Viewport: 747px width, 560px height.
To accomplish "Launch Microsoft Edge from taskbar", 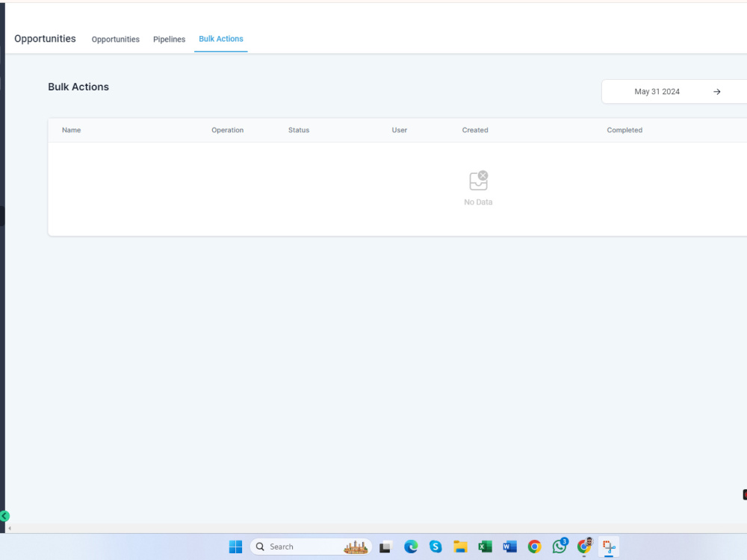I will click(x=411, y=547).
